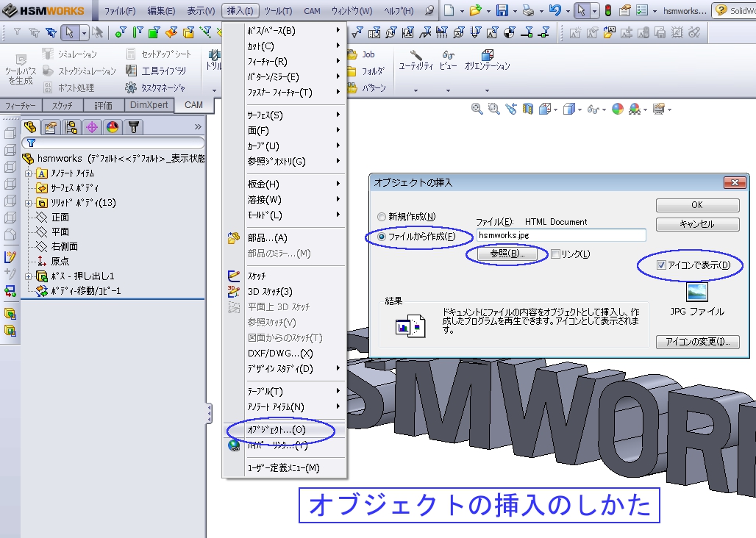Switch to the スケッチ tab
Viewport: 756px width, 538px height.
(63, 105)
